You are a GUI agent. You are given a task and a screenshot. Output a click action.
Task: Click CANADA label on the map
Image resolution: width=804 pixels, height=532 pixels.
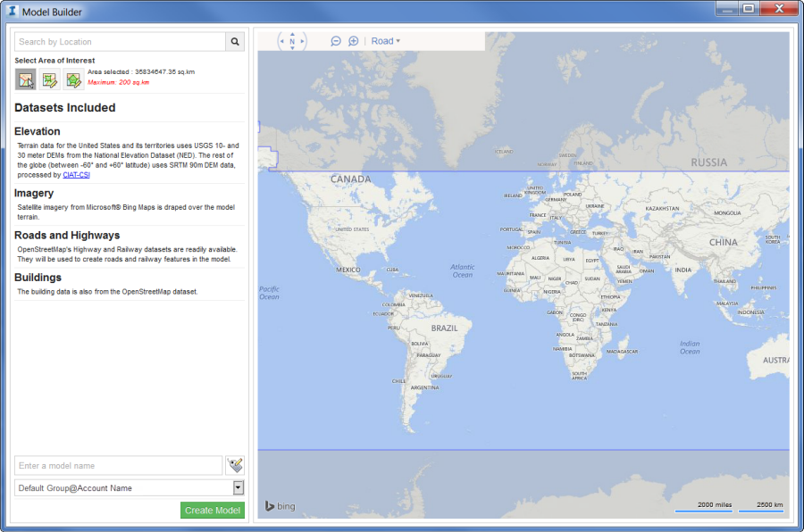tap(350, 179)
